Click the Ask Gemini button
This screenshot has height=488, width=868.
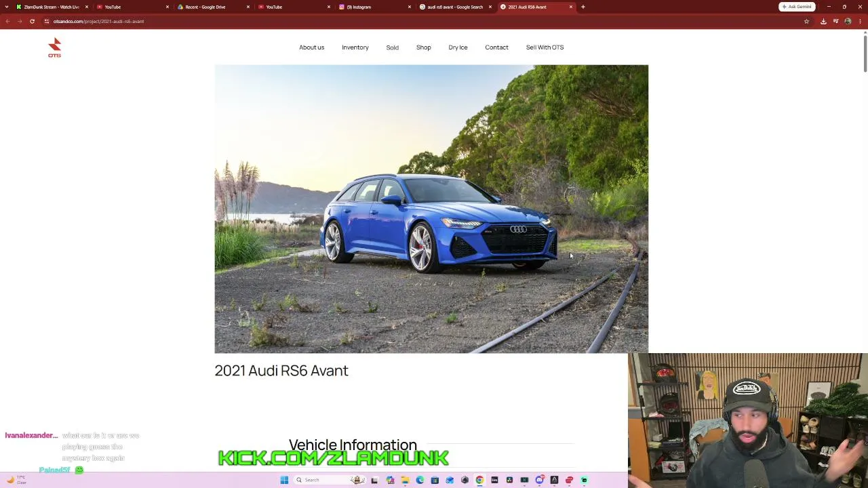797,7
